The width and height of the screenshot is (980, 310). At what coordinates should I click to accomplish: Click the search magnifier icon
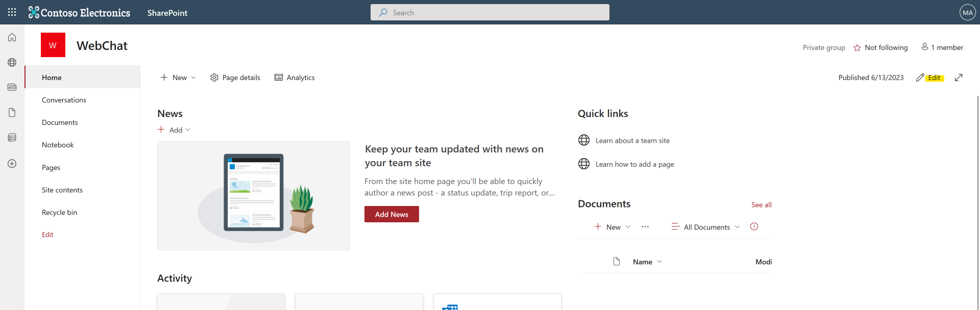coord(383,12)
